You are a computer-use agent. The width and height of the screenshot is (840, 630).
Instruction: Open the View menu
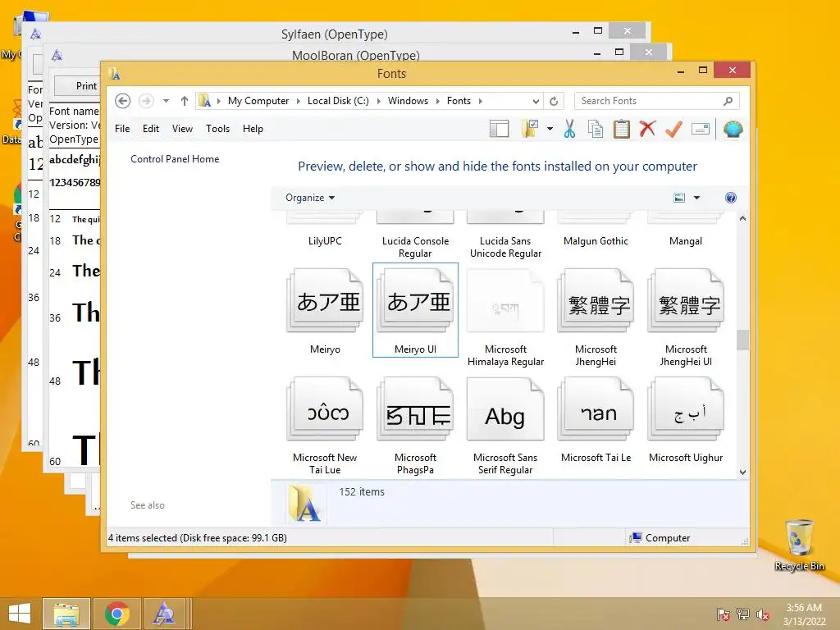(182, 129)
